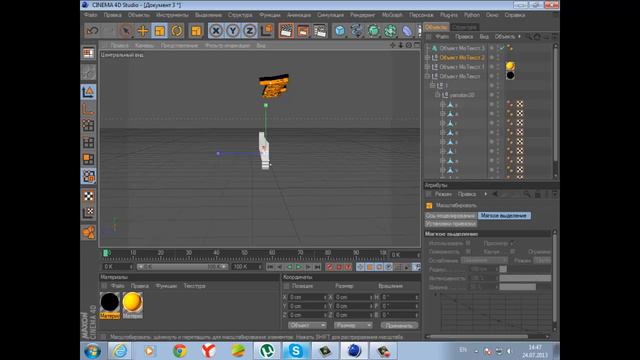Jump to timeline start button
The width and height of the screenshot is (640, 360).
coord(270,267)
